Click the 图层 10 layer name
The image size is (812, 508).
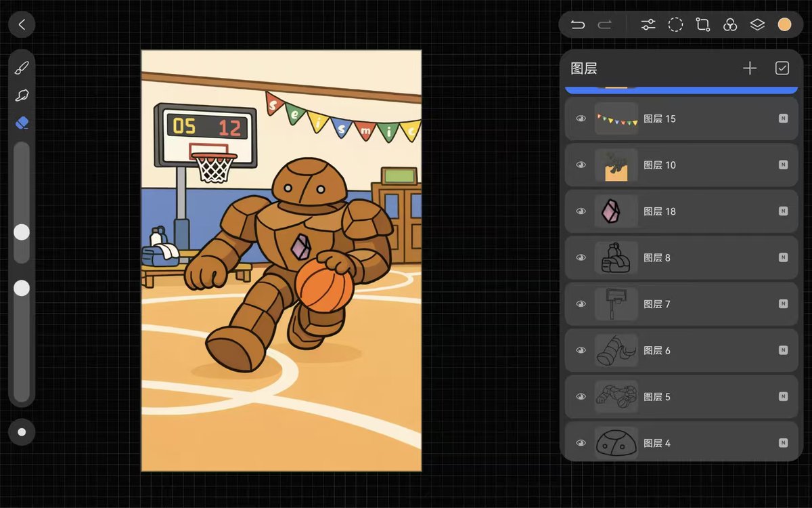[660, 165]
